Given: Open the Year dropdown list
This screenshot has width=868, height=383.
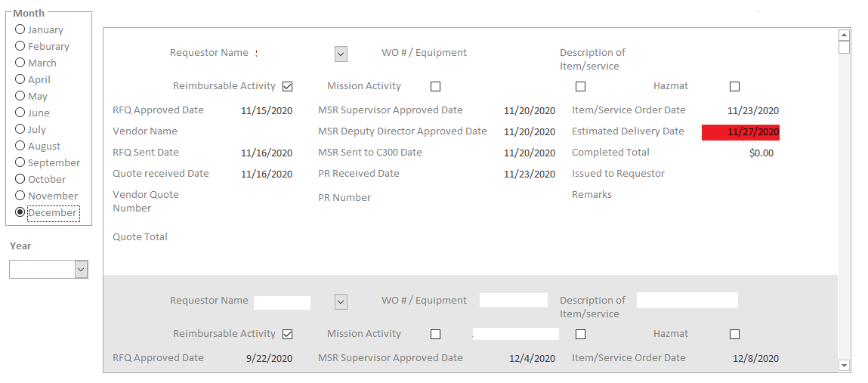Looking at the screenshot, I should [81, 270].
